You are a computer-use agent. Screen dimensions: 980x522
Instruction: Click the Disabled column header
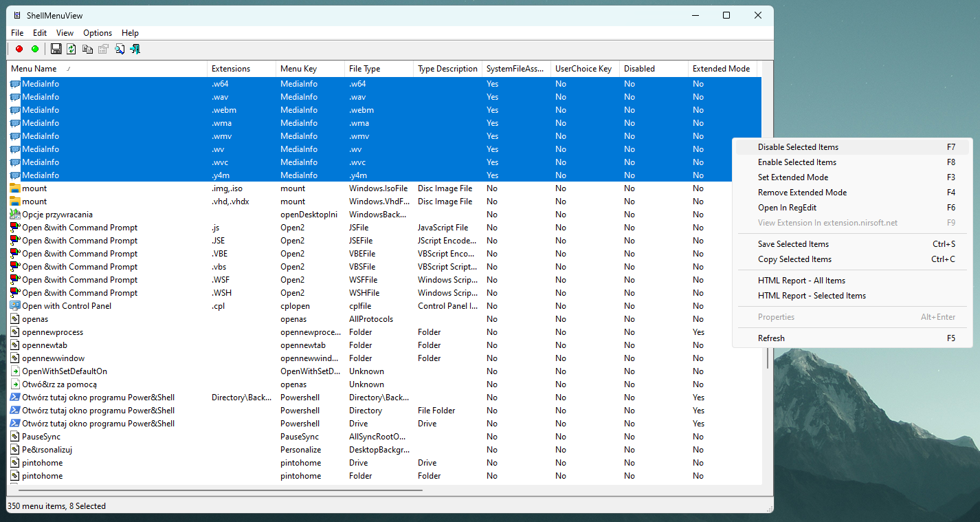(x=636, y=68)
